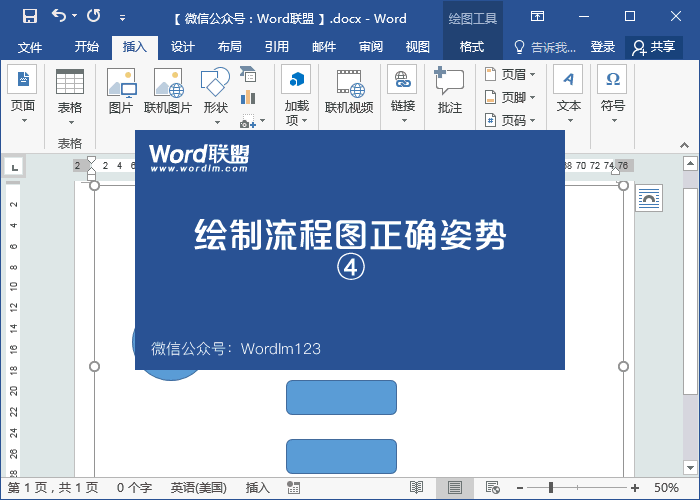Image resolution: width=700 pixels, height=500 pixels.
Task: Click the 共享 share button
Action: tap(654, 47)
